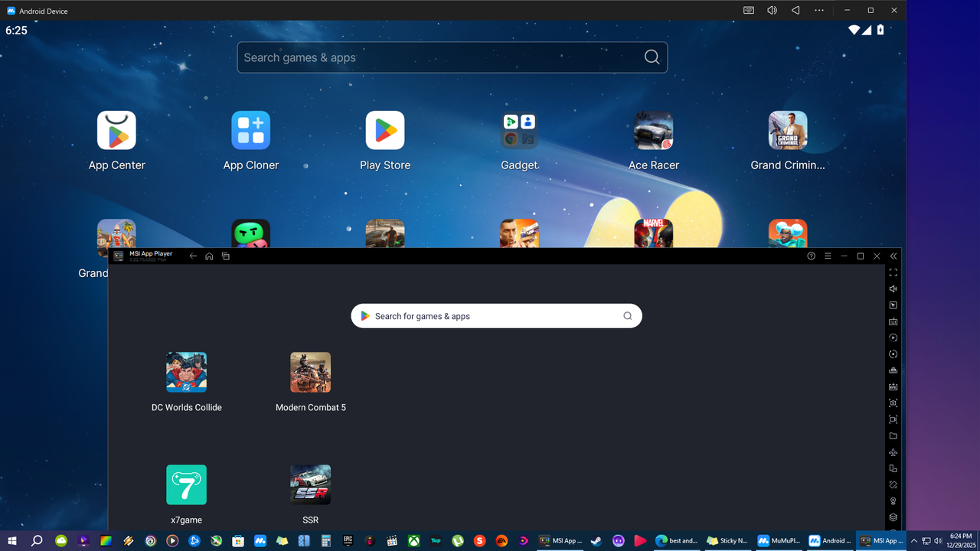Open Windows taskbar search
Screen dimensions: 980x551
point(37,541)
